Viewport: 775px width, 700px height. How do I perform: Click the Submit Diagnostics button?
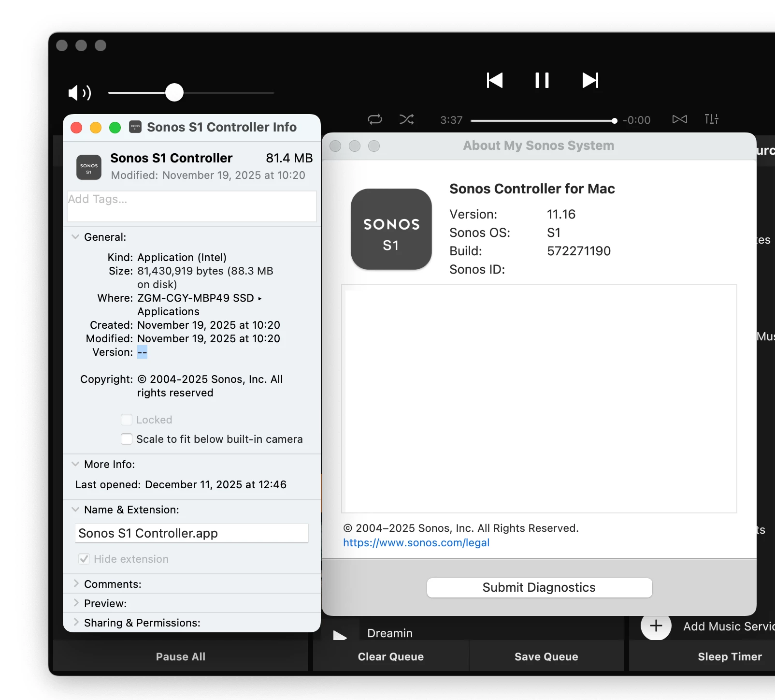coord(539,587)
